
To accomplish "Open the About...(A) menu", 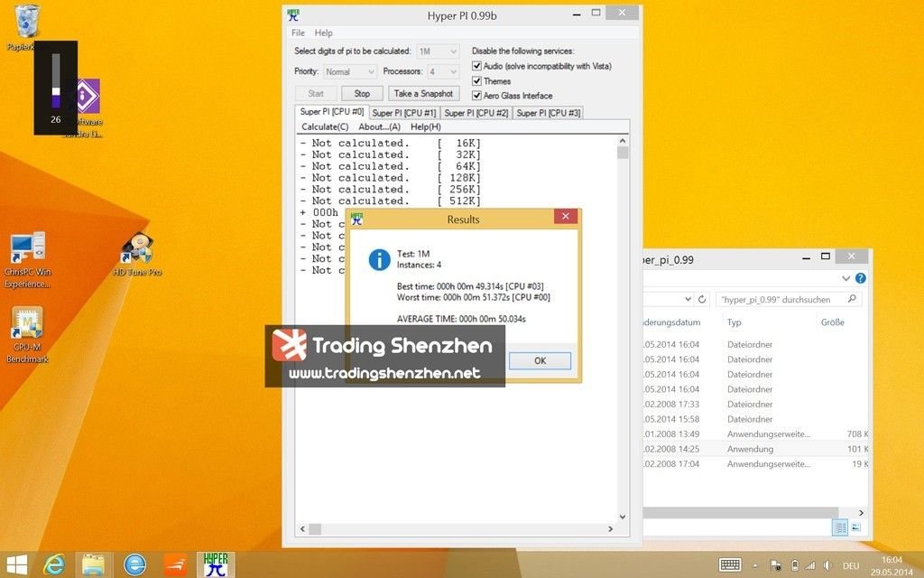I will click(x=380, y=126).
